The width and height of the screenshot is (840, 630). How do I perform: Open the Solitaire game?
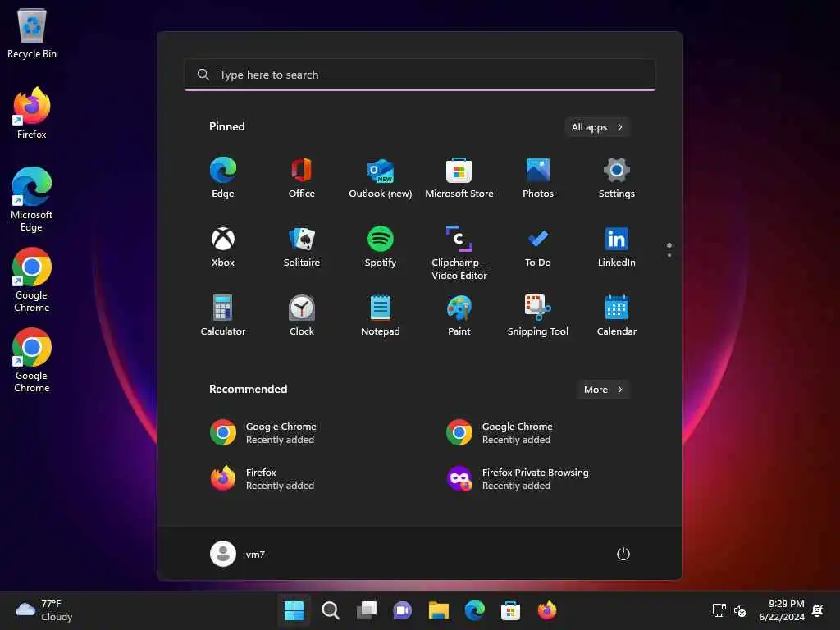coord(302,247)
